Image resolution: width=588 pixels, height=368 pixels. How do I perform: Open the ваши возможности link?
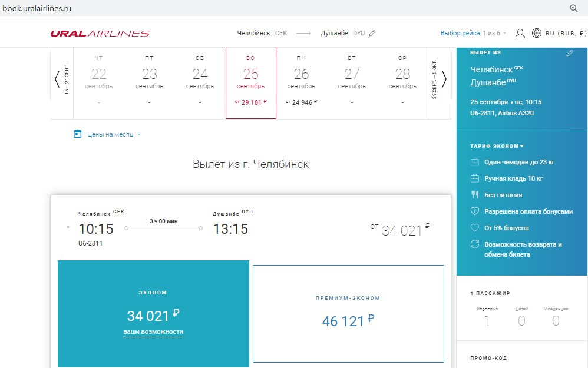pos(153,331)
